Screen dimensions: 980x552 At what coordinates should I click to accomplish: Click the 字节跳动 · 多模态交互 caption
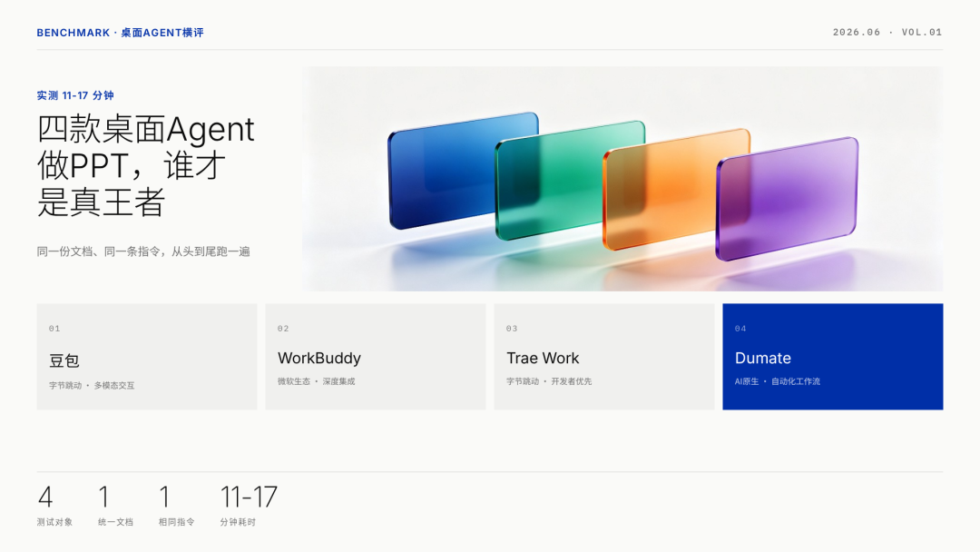(92, 386)
